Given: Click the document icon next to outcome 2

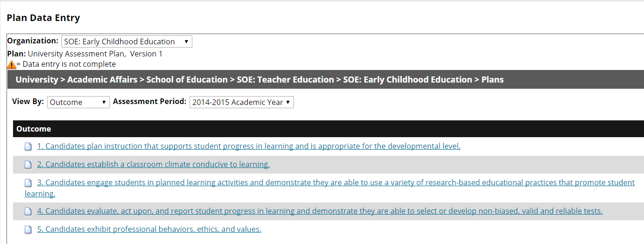Looking at the screenshot, I should point(28,165).
